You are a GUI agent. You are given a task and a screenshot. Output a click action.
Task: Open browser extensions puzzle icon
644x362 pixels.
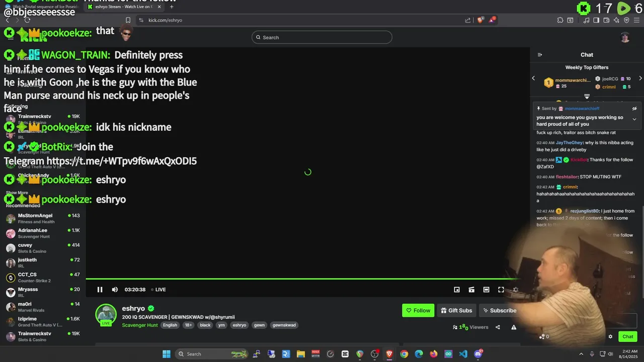[560, 20]
